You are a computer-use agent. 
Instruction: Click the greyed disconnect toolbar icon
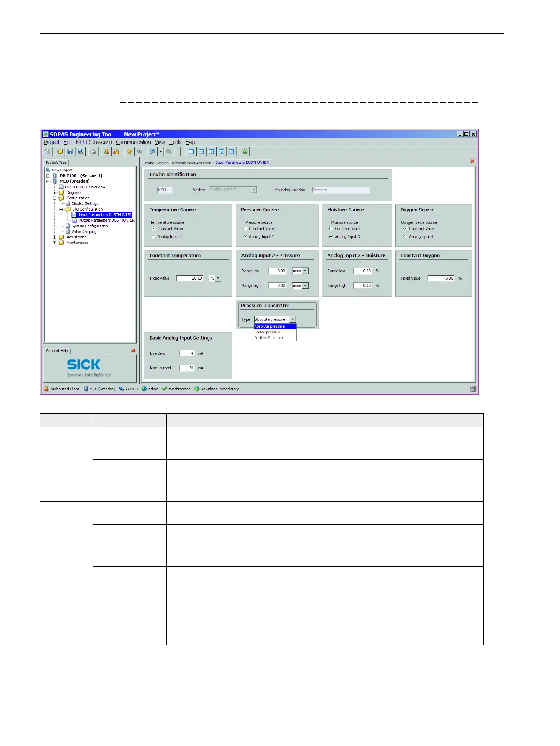139,152
